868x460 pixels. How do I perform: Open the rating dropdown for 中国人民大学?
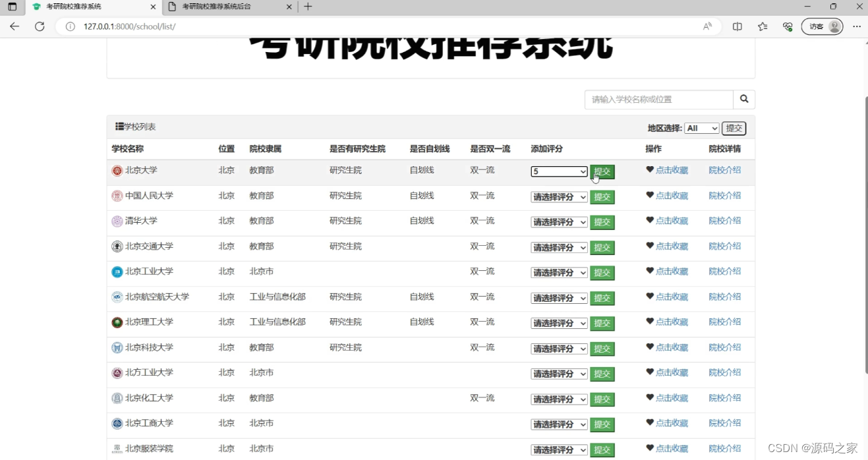coord(559,197)
